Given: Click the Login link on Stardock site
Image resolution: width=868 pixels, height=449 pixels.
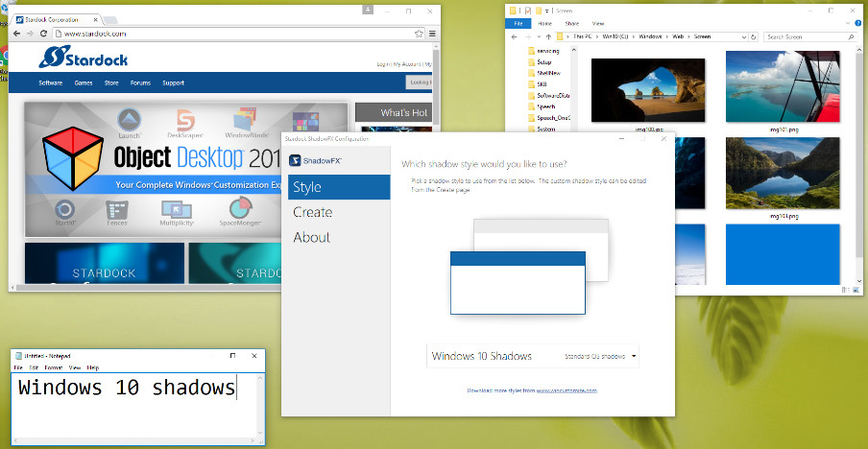Looking at the screenshot, I should point(383,64).
